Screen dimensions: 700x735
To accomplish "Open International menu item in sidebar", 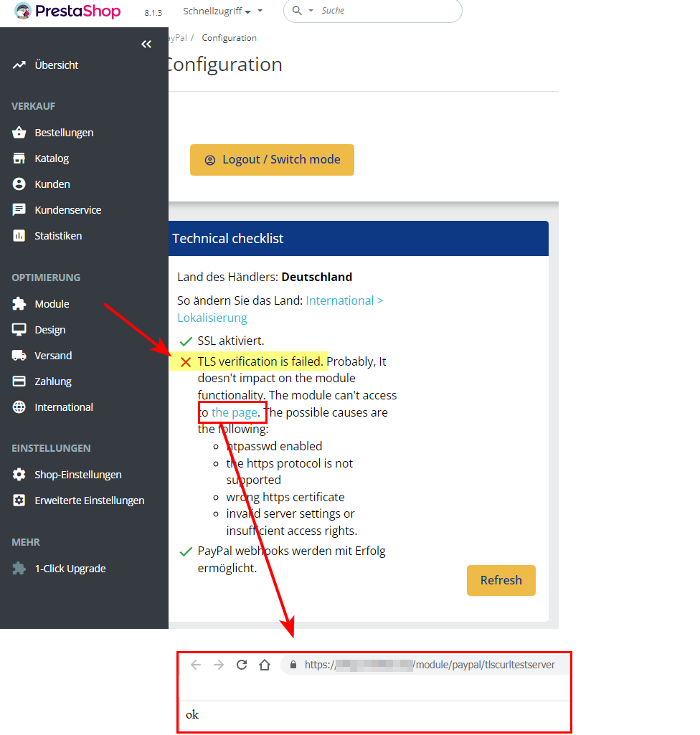I will [x=64, y=407].
